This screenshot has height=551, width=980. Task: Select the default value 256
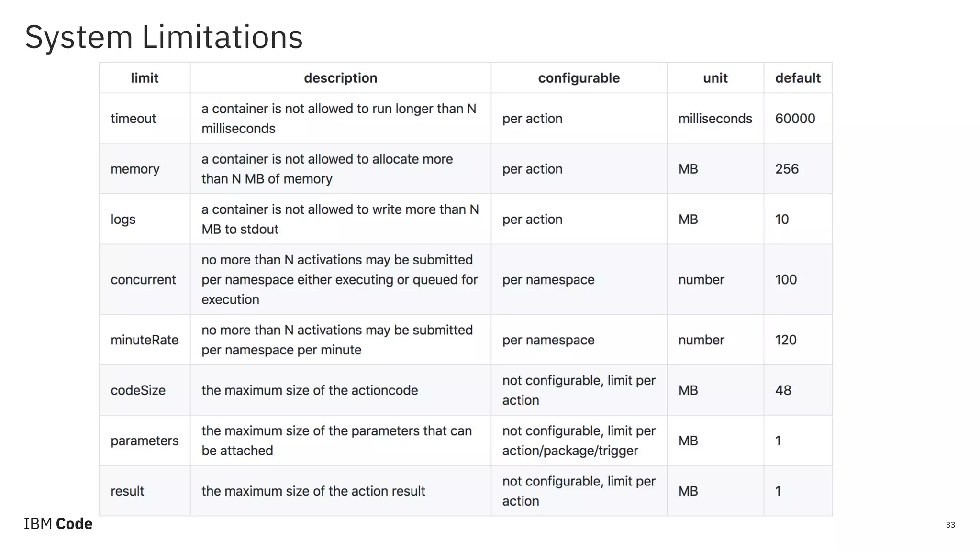787,169
